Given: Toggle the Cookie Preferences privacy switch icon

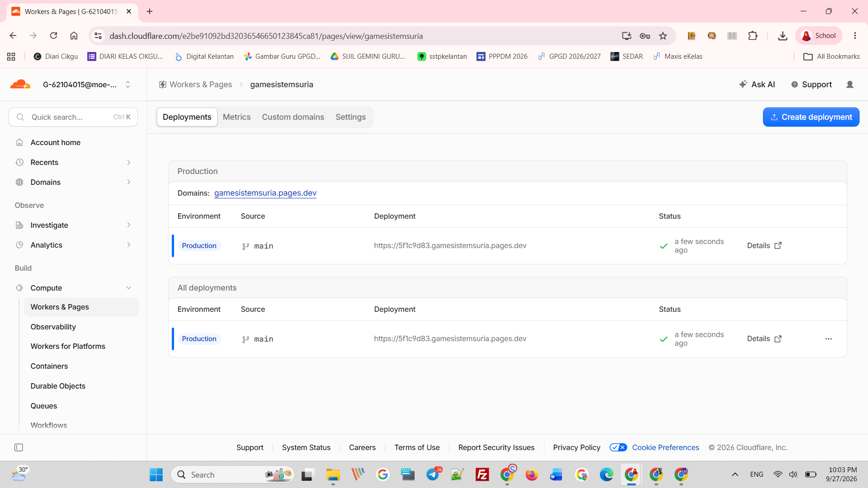Looking at the screenshot, I should click(x=618, y=447).
